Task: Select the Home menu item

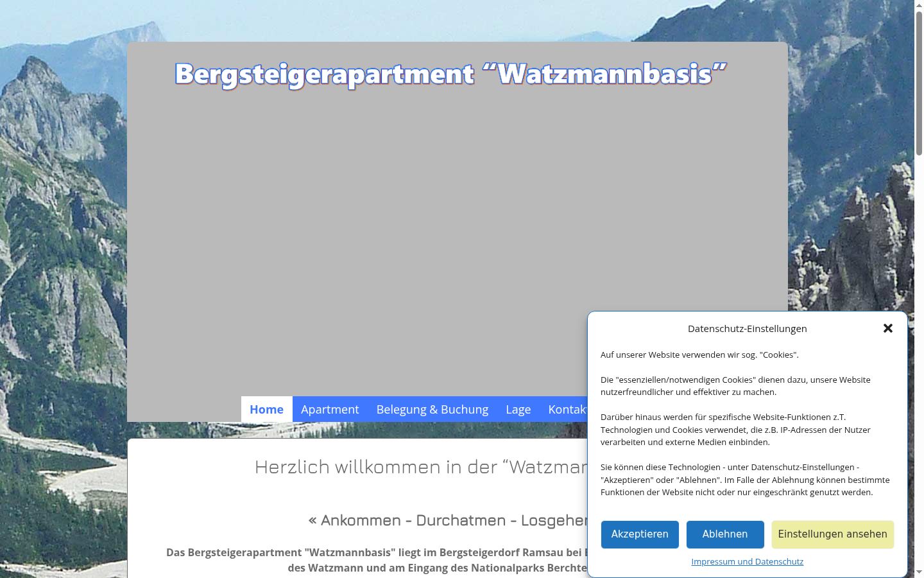Action: (266, 409)
